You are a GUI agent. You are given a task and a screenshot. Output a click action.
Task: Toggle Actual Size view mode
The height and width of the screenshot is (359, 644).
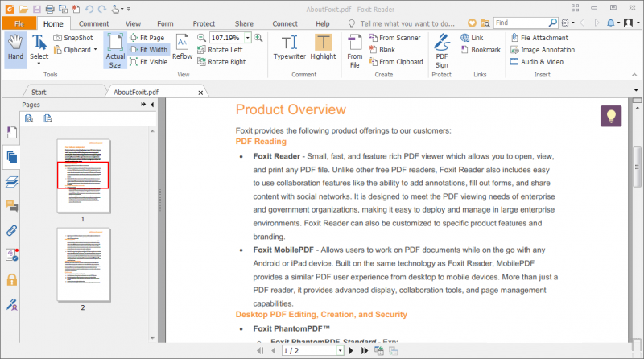point(115,49)
